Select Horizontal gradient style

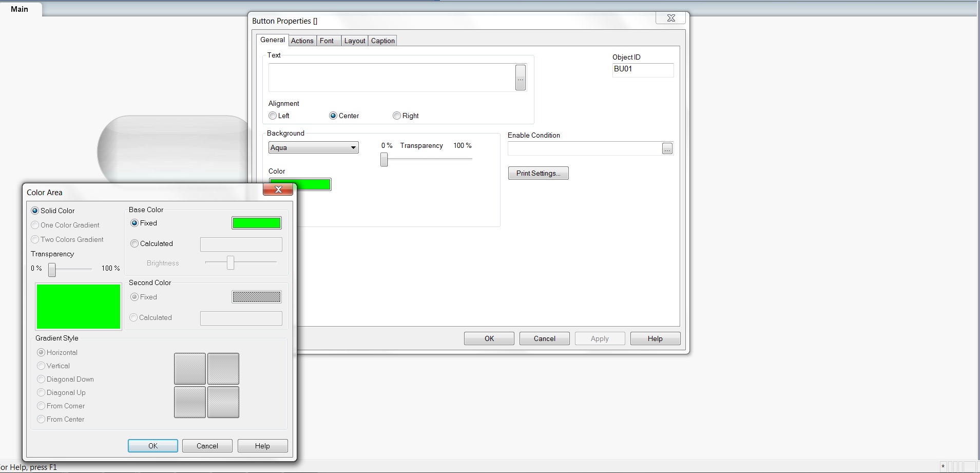57,352
